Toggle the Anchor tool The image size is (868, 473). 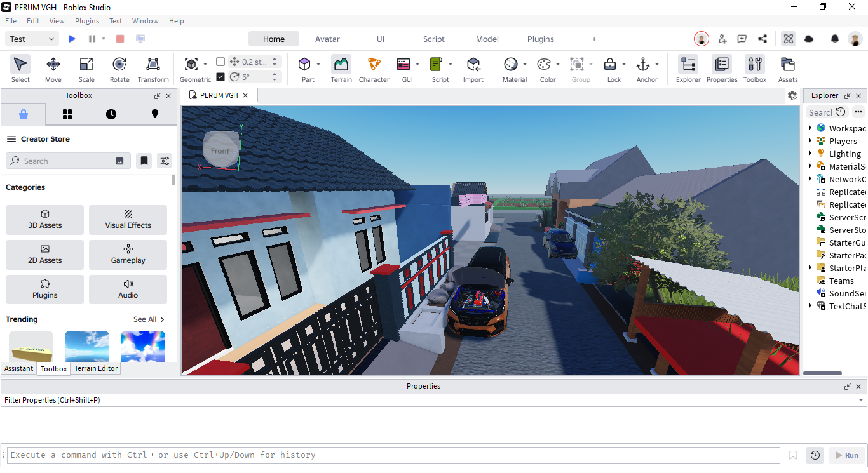point(643,64)
